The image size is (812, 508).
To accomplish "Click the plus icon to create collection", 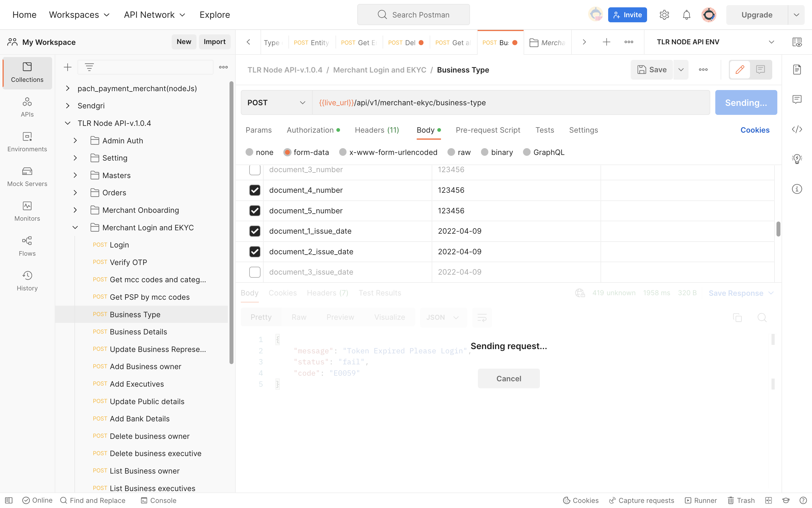I will coord(67,67).
